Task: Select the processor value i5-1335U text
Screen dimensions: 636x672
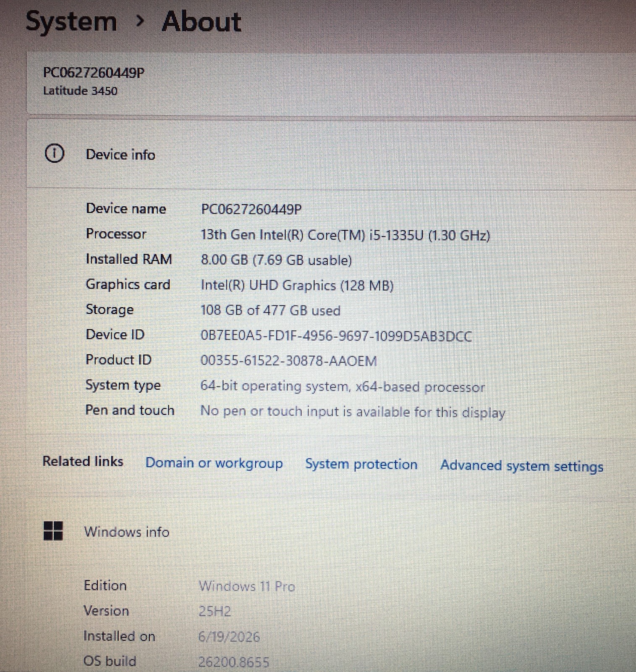Action: click(345, 235)
